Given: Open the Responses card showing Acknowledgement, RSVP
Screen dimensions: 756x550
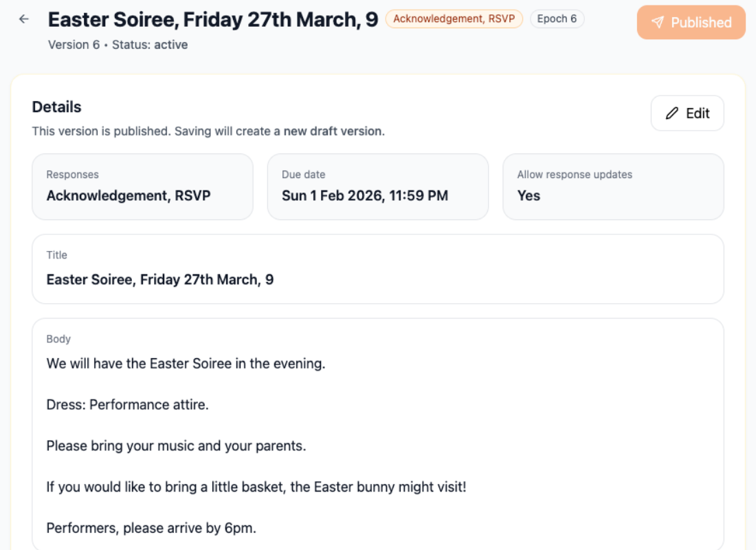Looking at the screenshot, I should 142,186.
